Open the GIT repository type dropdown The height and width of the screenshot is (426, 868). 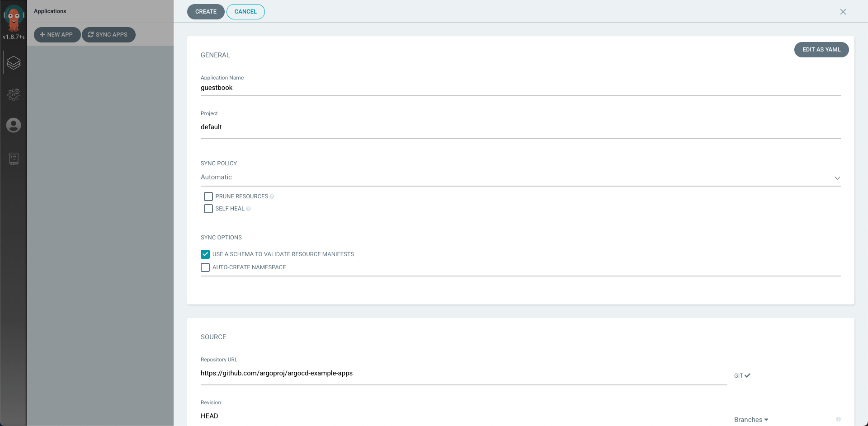742,375
